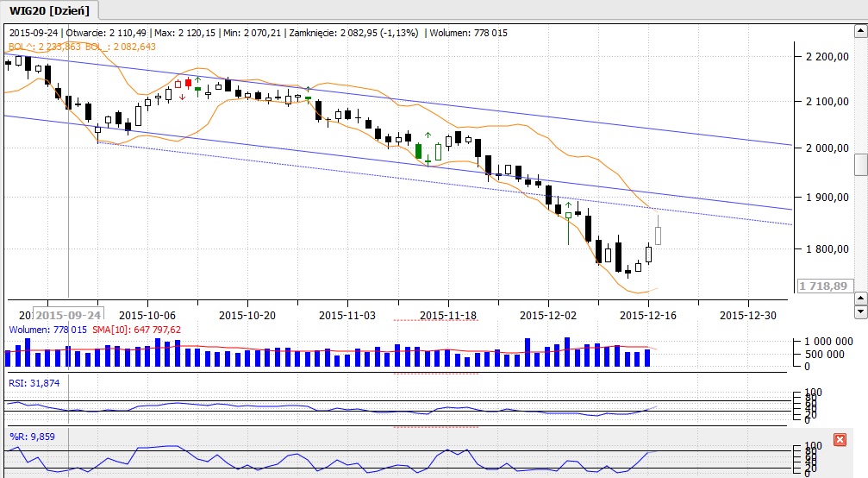Click the 2015-09-24 highlighted date label

point(69,315)
